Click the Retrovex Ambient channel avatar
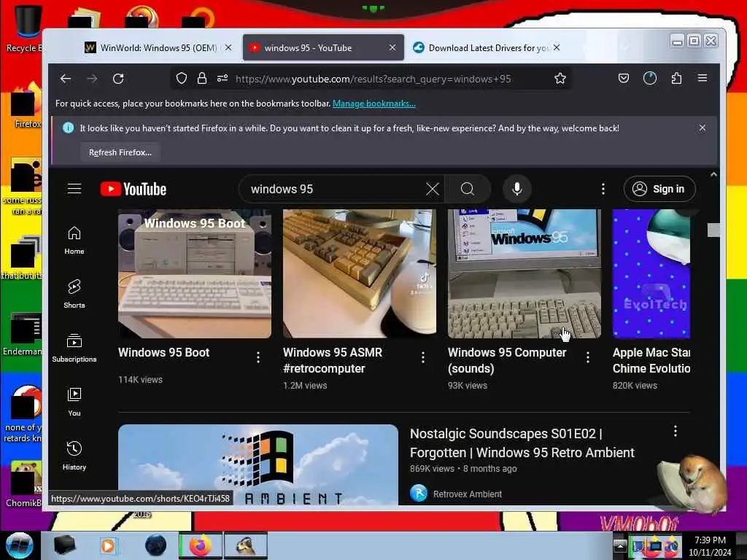747x560 pixels. click(419, 494)
